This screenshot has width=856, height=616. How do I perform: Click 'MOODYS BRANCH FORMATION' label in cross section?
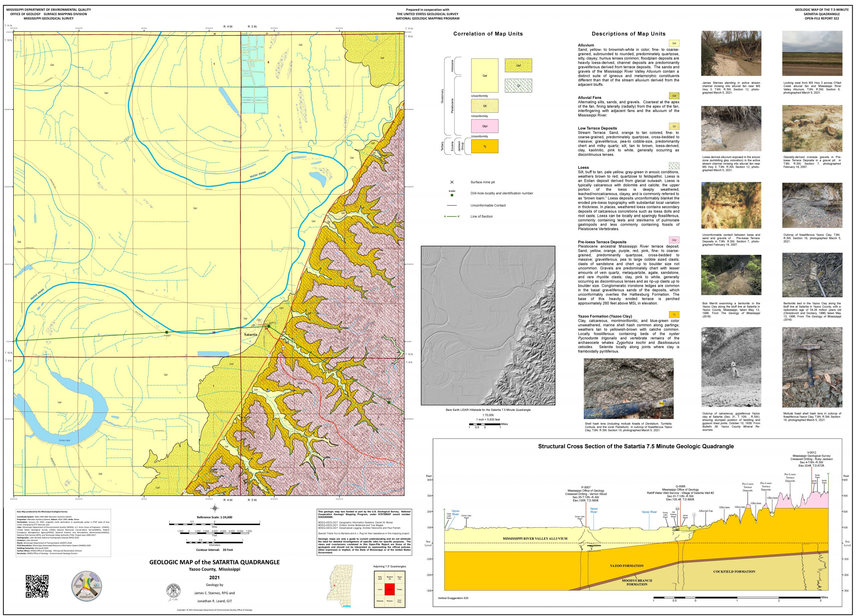click(x=637, y=583)
